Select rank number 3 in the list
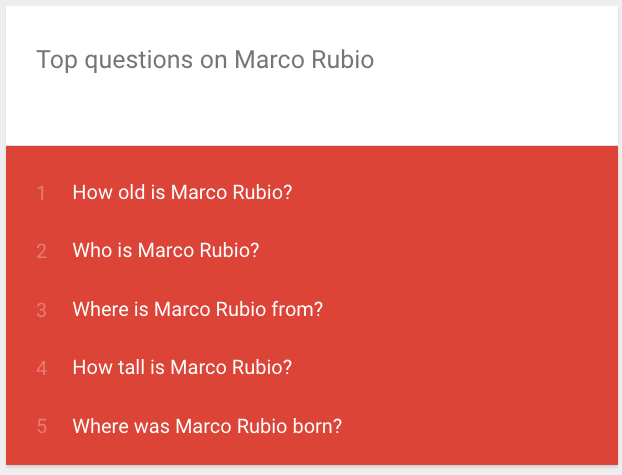Viewport: 622px width, 475px height. coord(41,310)
